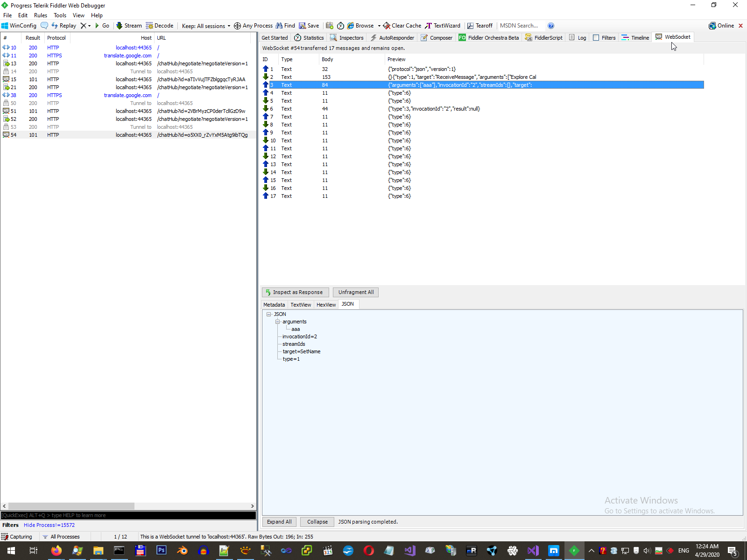Open the All Processes filter in the status bar
The width and height of the screenshot is (747, 560).
[x=61, y=537]
